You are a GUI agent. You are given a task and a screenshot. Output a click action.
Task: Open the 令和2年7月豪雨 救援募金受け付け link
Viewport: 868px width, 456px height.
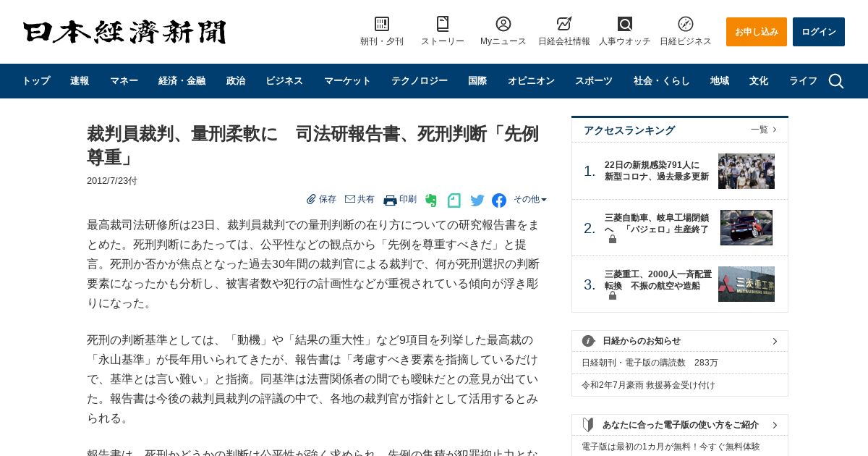648,385
